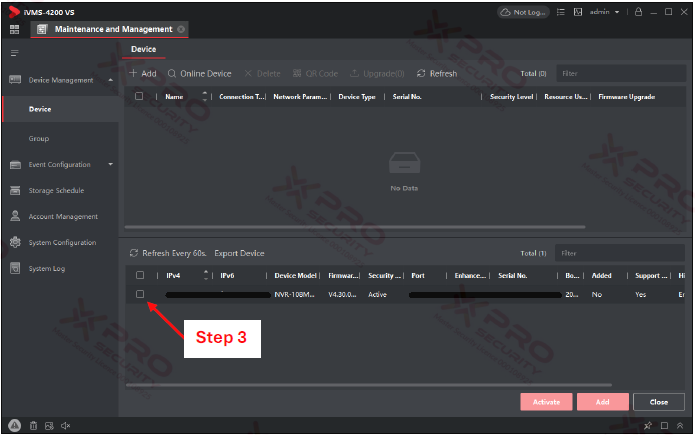Expand the Event Configuration section

[110, 165]
